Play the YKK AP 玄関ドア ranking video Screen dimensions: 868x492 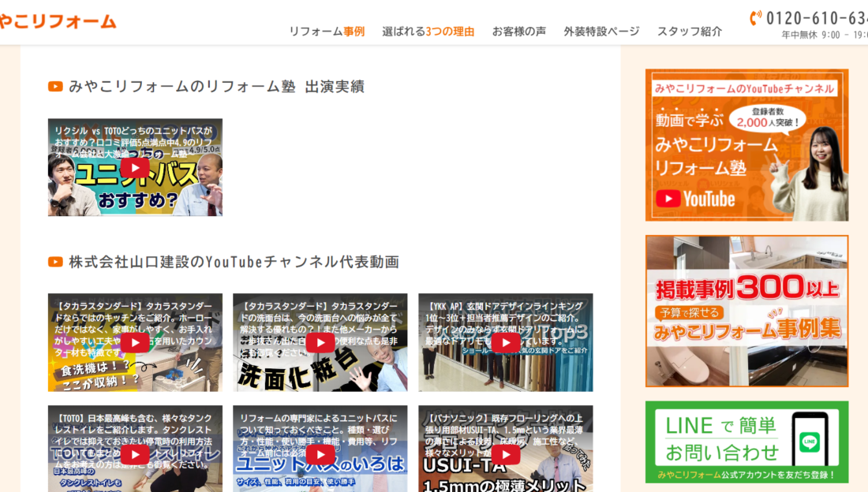505,342
